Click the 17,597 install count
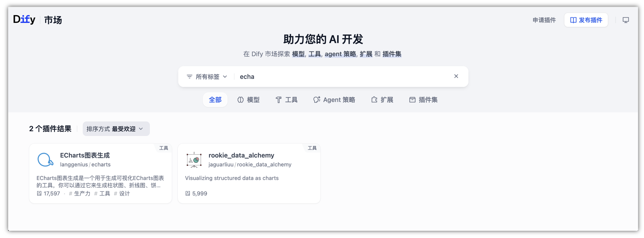The height and width of the screenshot is (238, 644). tap(49, 194)
